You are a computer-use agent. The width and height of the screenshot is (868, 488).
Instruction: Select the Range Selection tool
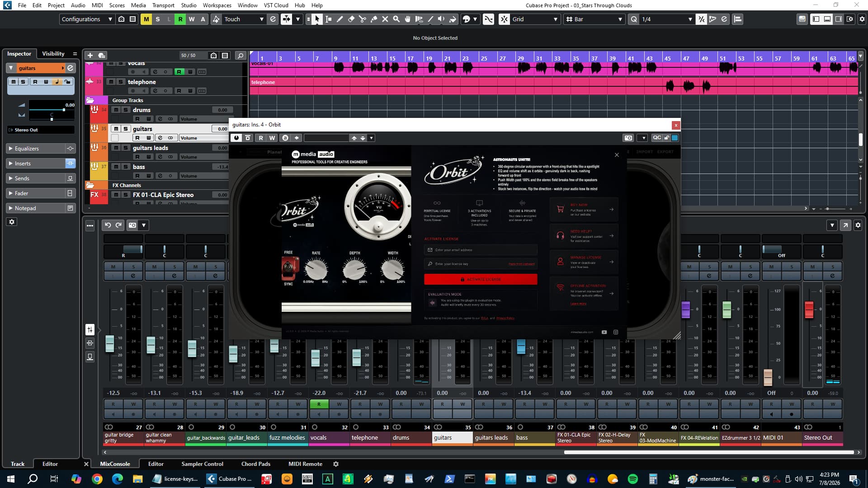[328, 19]
